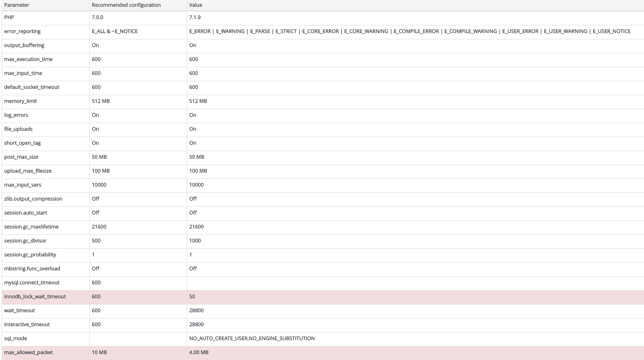Click the long error_reporting value starting E_ERROR

[x=410, y=31]
